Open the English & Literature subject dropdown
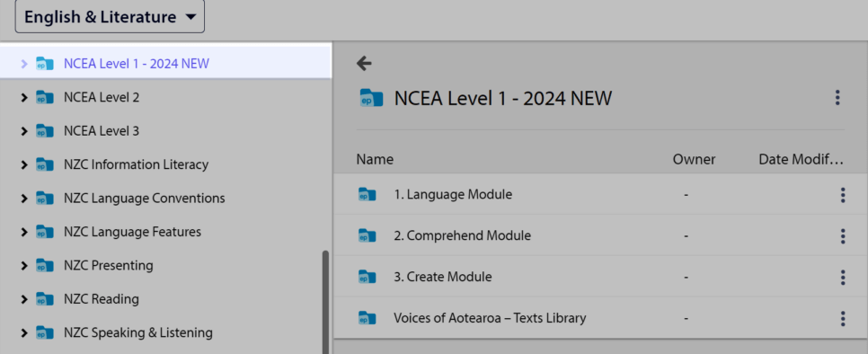Viewport: 868px width, 354px height. click(110, 17)
